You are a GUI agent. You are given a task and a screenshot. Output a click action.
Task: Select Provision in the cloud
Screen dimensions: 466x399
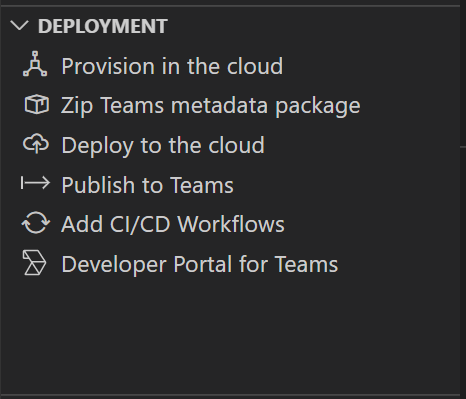pos(172,66)
